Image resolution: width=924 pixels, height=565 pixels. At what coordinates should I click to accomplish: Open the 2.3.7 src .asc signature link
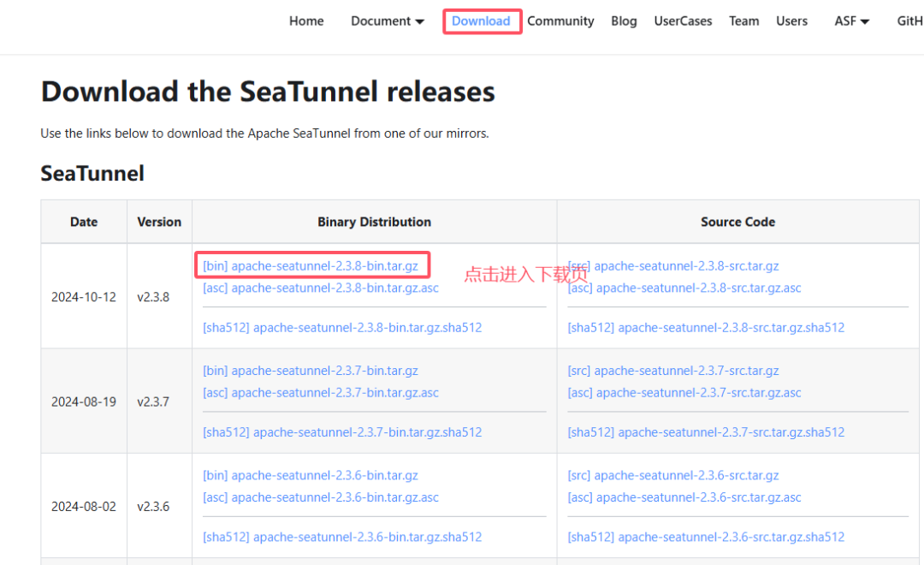(684, 392)
